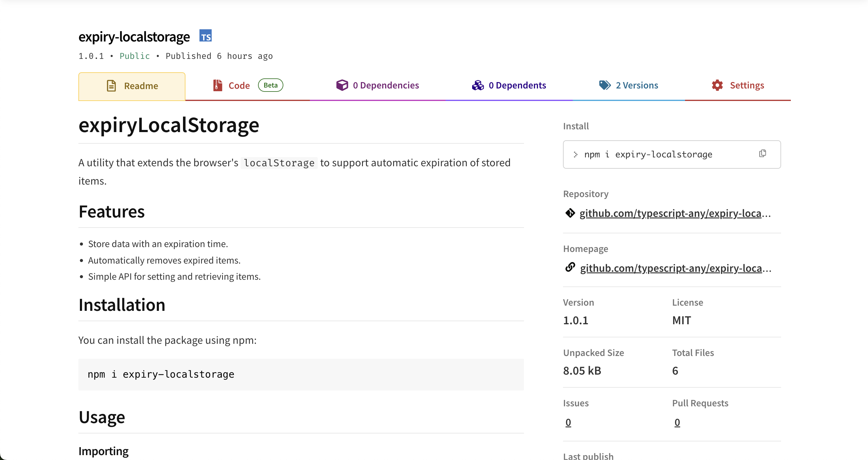Image resolution: width=868 pixels, height=460 pixels.
Task: Click 'Automatically removes expired items.'
Action: [x=164, y=261]
